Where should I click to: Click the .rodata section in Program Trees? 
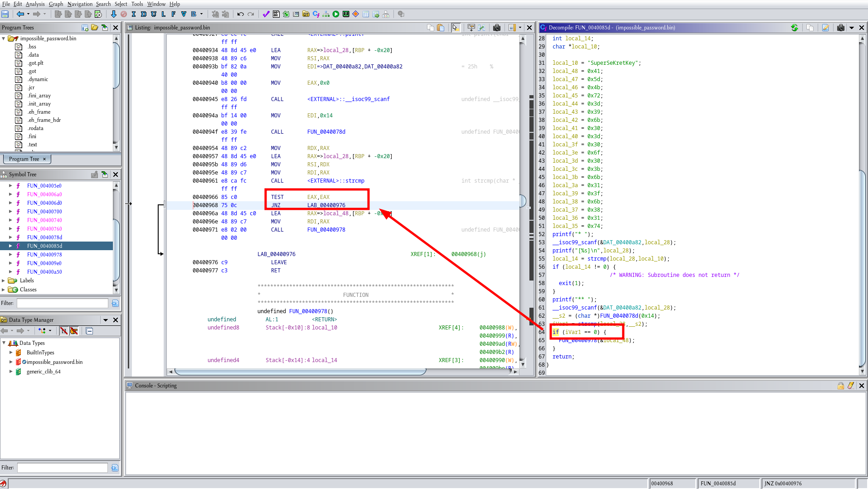(x=35, y=128)
